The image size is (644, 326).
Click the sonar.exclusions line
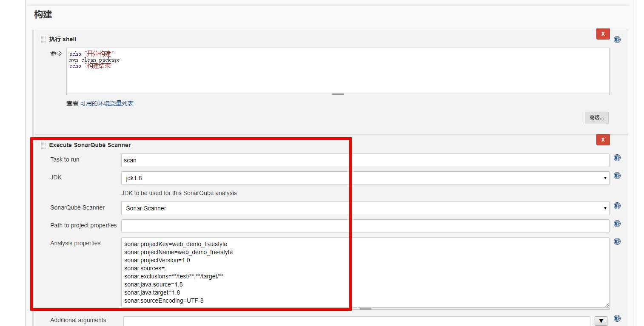click(x=174, y=276)
